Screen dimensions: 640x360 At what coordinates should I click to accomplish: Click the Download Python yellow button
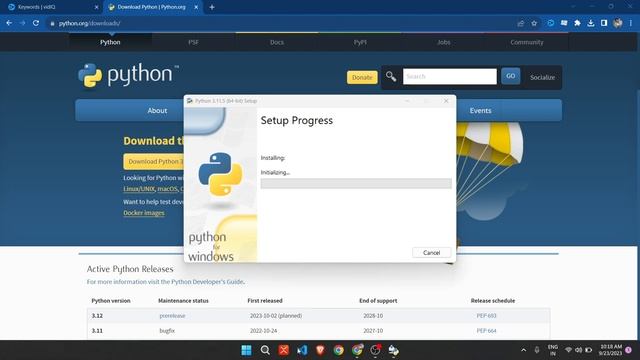point(154,162)
